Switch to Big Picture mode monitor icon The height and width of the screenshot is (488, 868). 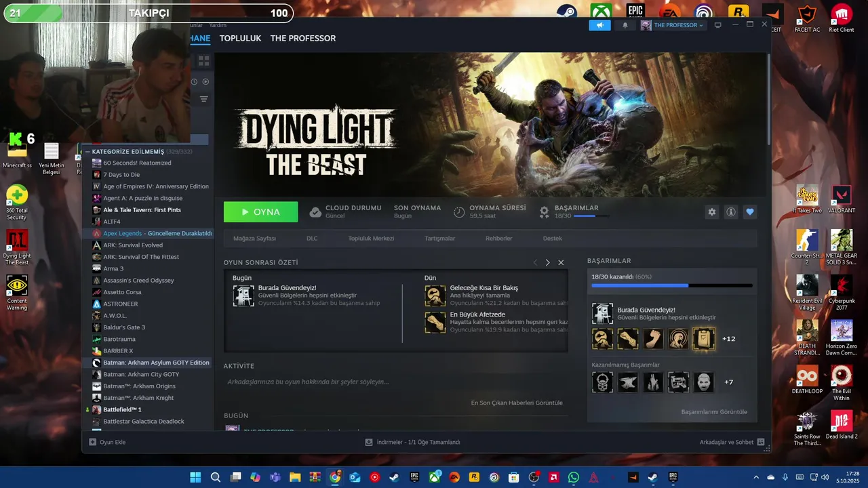point(717,25)
